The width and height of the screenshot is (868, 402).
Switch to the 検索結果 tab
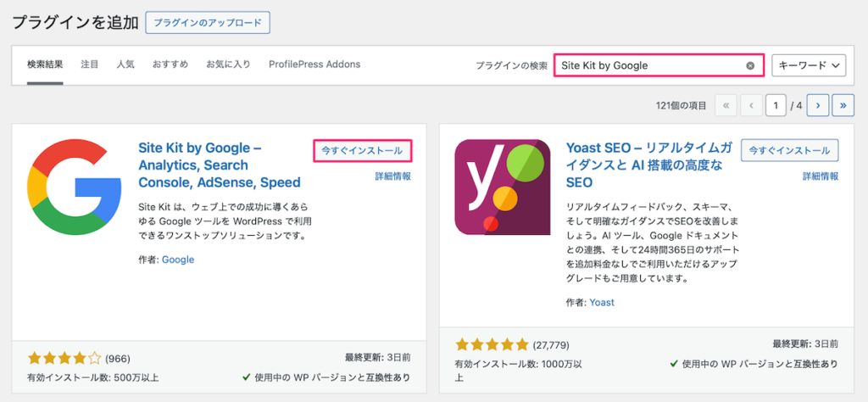point(45,64)
